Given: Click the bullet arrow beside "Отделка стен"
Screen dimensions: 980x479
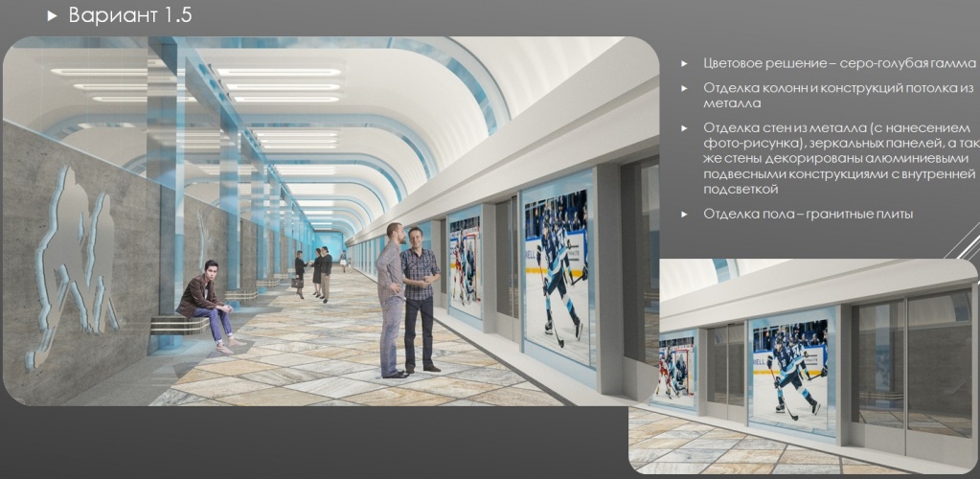Looking at the screenshot, I should tap(684, 127).
